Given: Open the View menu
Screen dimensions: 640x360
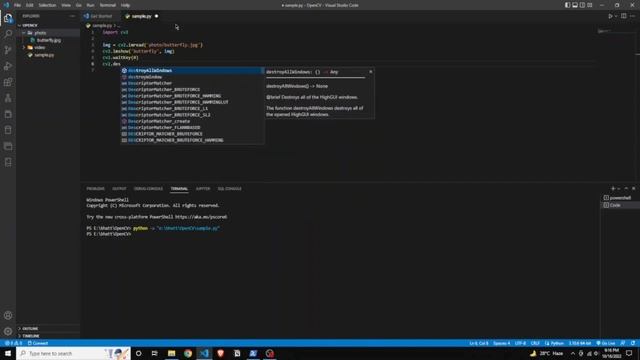Looking at the screenshot, I should coord(66,5).
